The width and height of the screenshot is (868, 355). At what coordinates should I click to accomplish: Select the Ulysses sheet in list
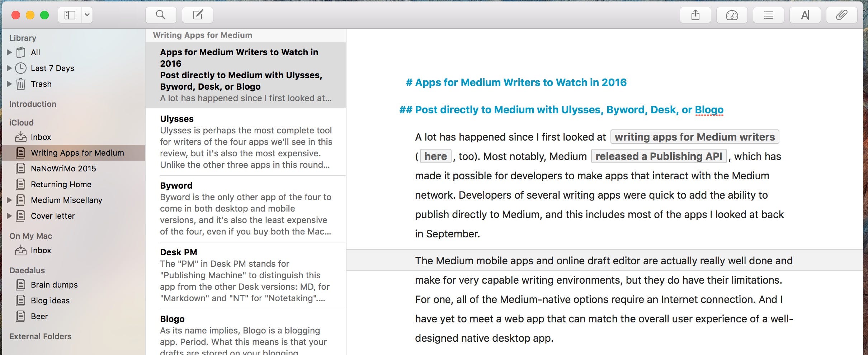tap(246, 142)
